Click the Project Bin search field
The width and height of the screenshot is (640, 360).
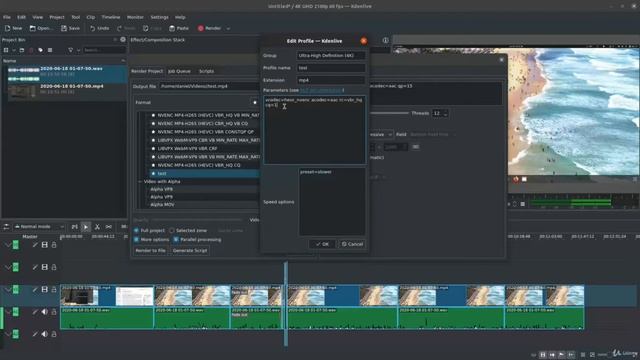(x=104, y=50)
